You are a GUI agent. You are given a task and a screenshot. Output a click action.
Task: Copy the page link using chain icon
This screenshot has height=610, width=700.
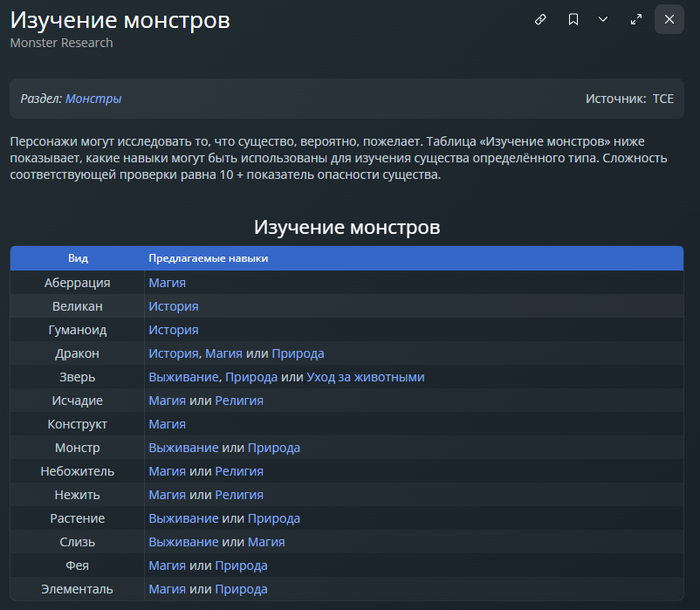[x=540, y=19]
